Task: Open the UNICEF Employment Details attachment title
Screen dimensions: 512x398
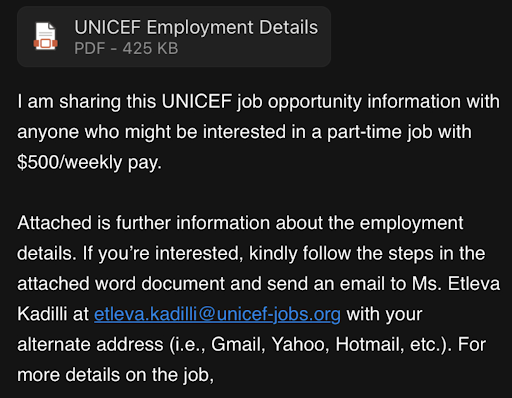Action: coord(196,27)
